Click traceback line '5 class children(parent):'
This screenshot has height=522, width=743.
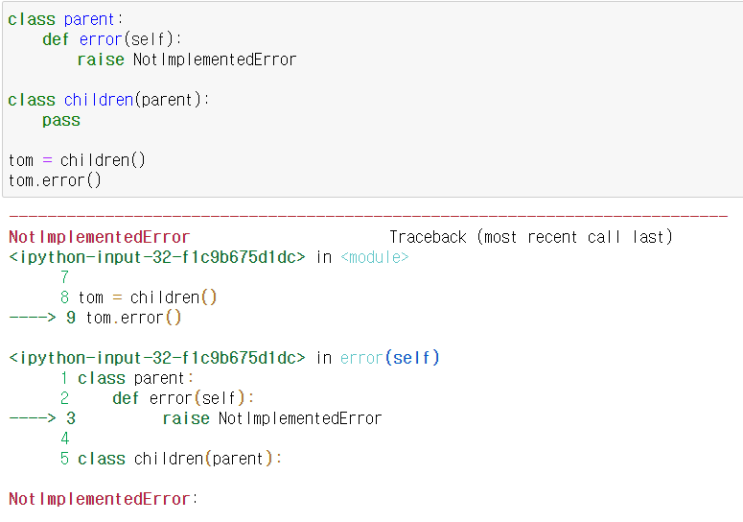click(x=171, y=459)
